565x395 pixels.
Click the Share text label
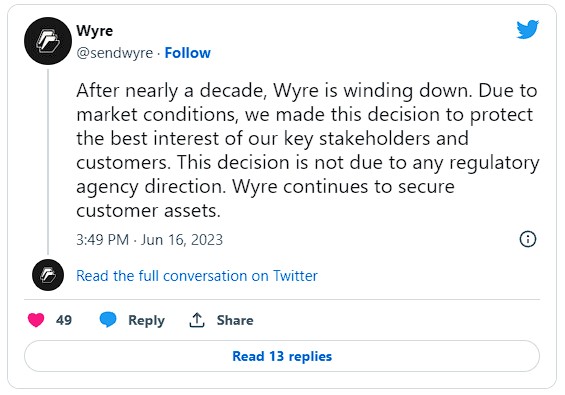point(235,320)
